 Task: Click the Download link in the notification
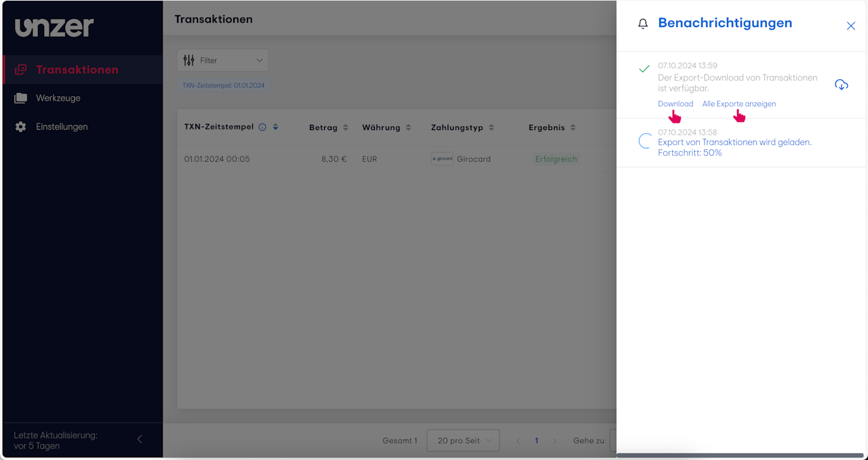675,104
